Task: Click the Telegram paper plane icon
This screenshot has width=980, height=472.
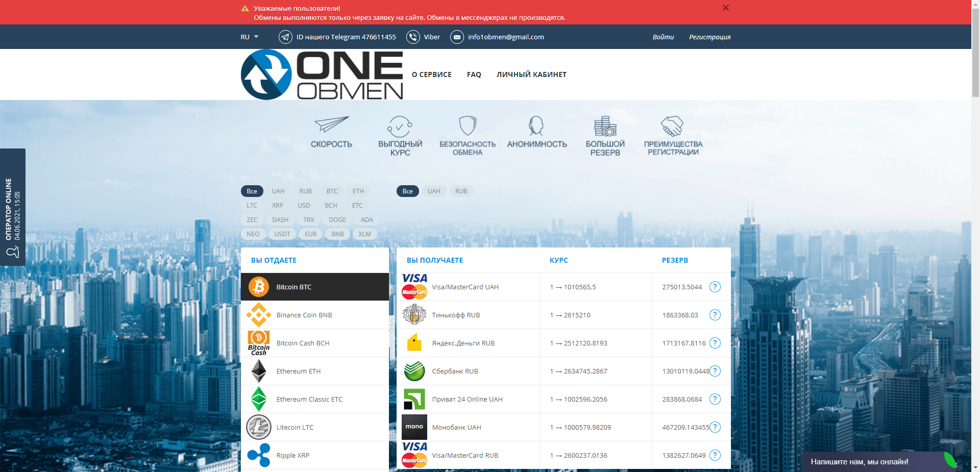Action: point(285,37)
